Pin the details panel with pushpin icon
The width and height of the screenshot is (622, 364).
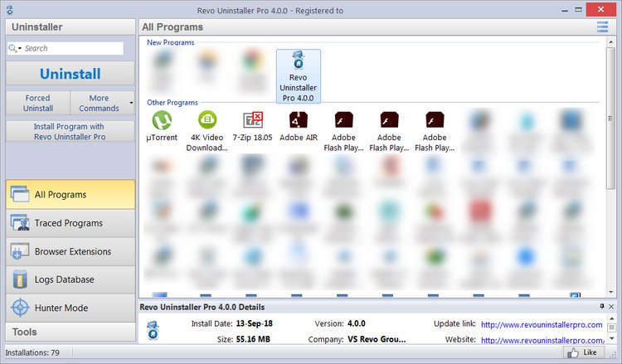click(x=602, y=307)
